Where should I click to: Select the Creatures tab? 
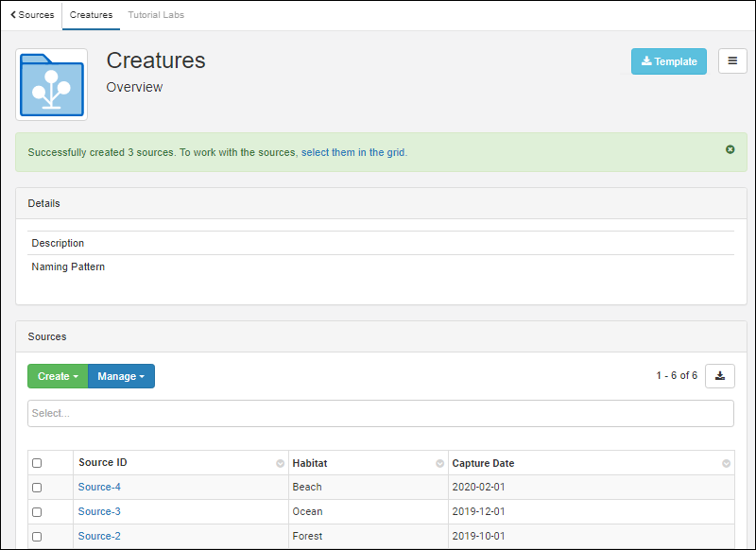click(x=91, y=15)
